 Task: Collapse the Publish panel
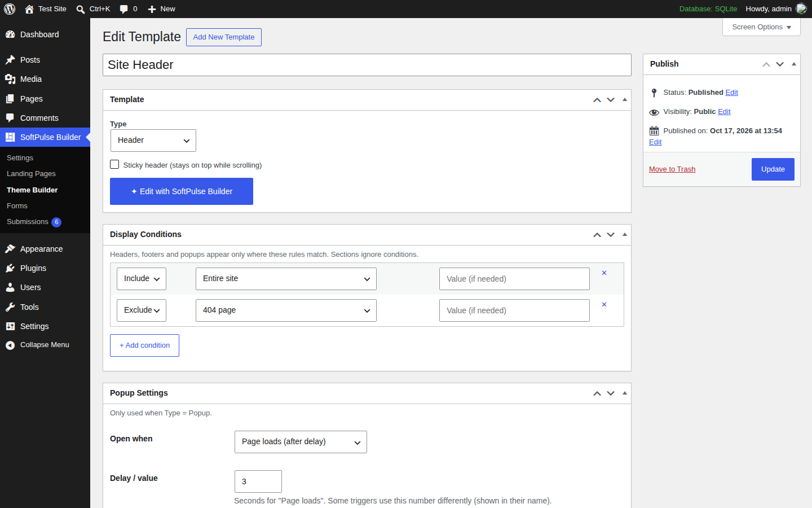(794, 64)
